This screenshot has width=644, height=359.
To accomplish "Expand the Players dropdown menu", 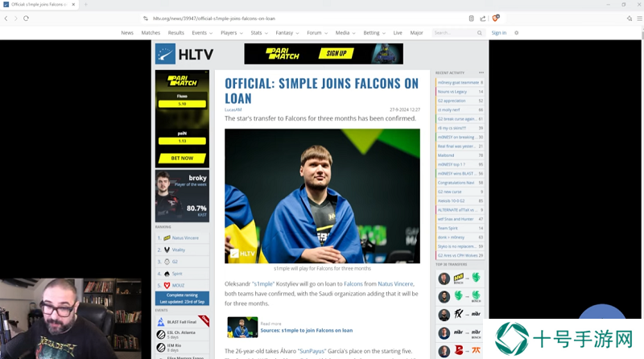I will (232, 33).
